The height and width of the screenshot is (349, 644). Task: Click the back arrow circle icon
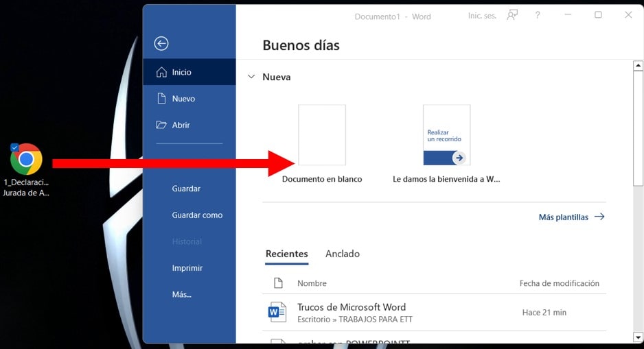click(161, 44)
